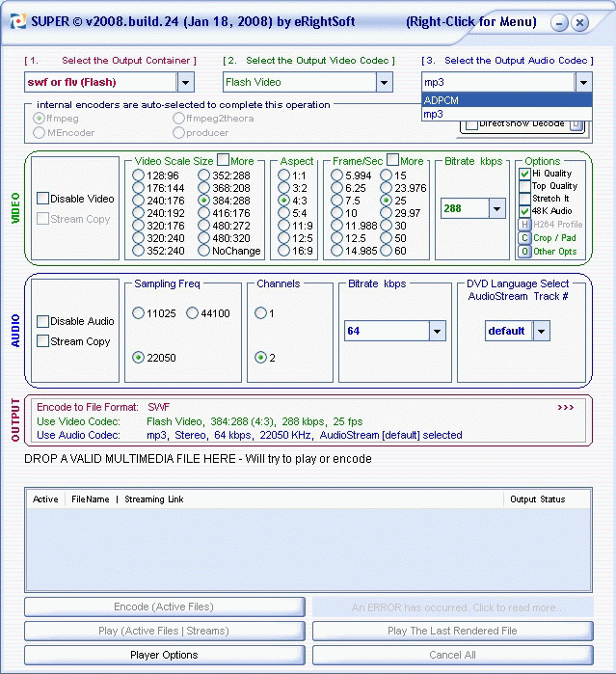Select 16:9 aspect ratio
616x674 pixels.
pyautogui.click(x=283, y=251)
